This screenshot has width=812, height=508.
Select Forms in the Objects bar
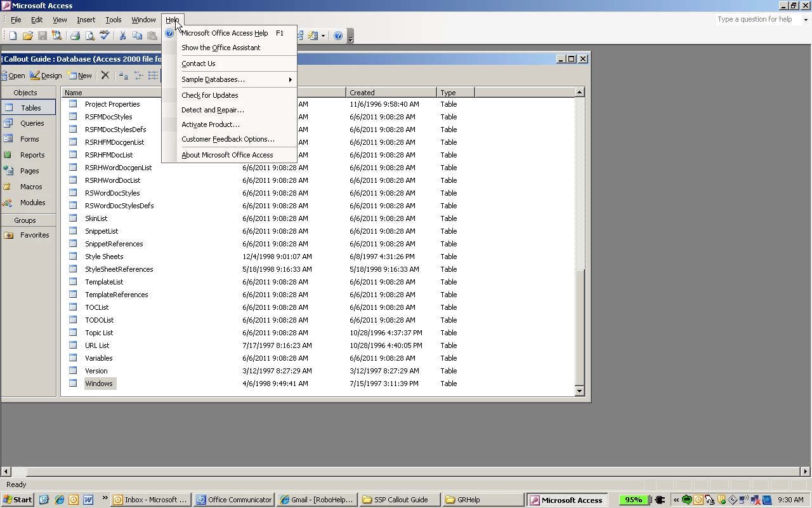[x=29, y=139]
